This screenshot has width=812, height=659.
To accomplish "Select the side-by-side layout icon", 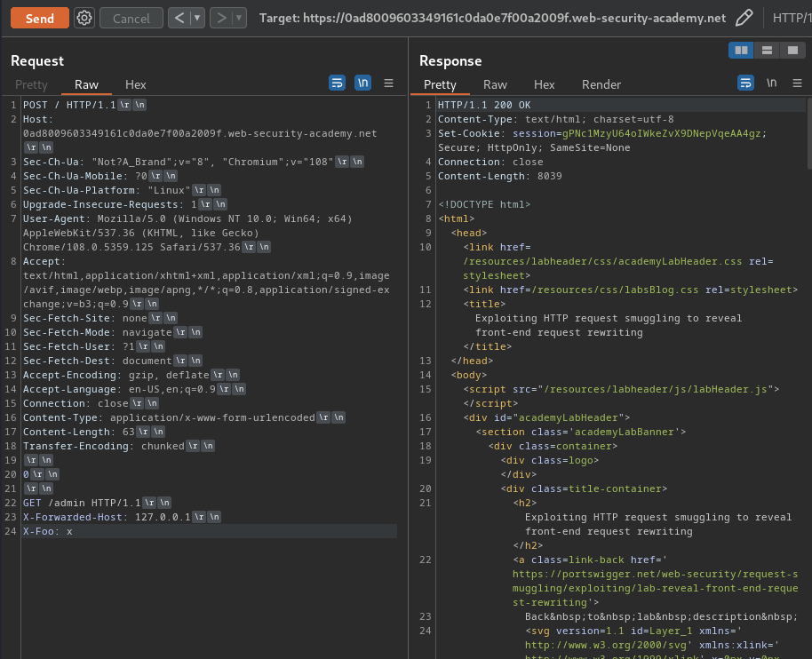I will 741,51.
